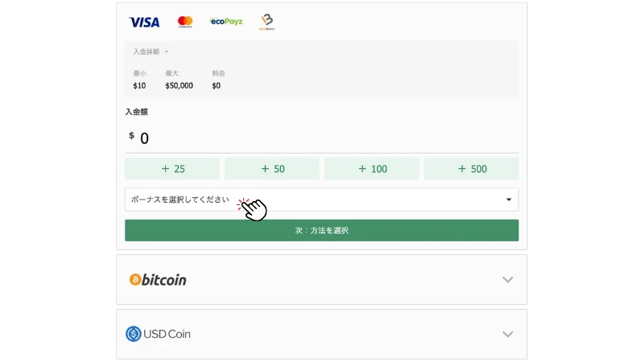Viewport: 644px width, 362px height.
Task: Select the VISA payment logo
Action: pyautogui.click(x=144, y=23)
